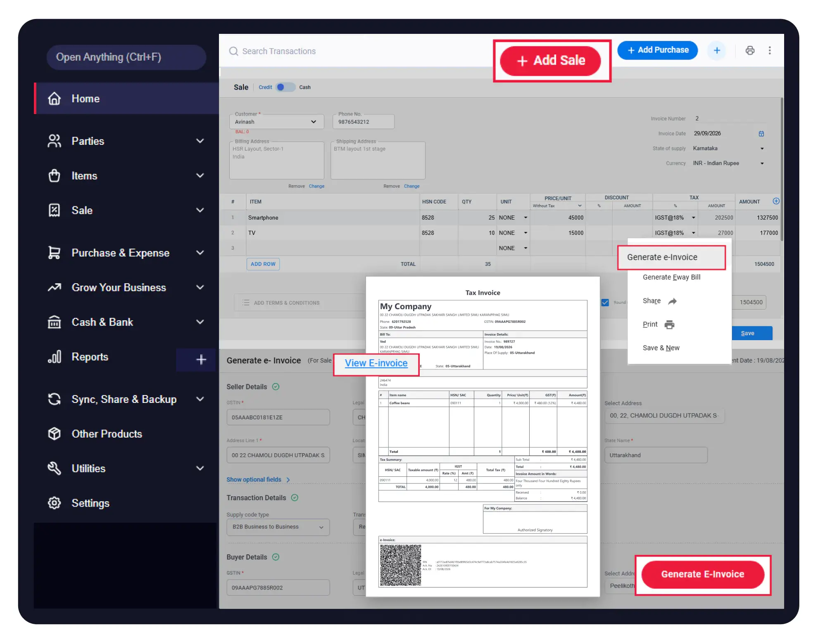Image resolution: width=818 pixels, height=644 pixels.
Task: Click the ADD ROW button
Action: coord(263,264)
